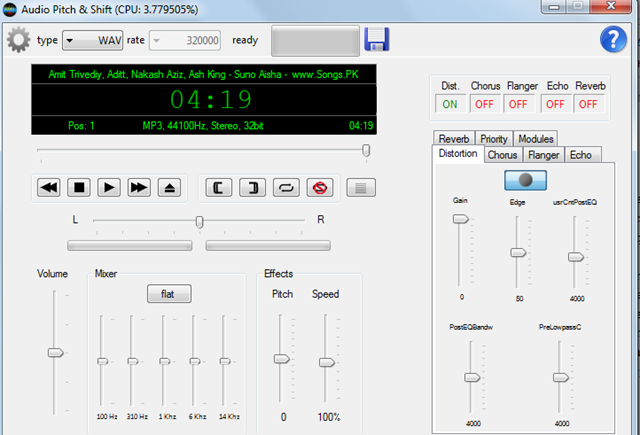
Task: Open help via the blue question mark
Action: click(611, 39)
